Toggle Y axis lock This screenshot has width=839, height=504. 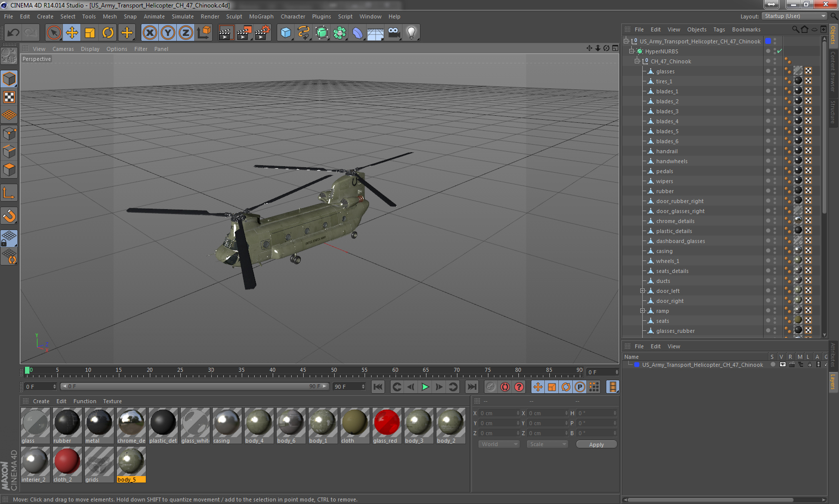(168, 33)
